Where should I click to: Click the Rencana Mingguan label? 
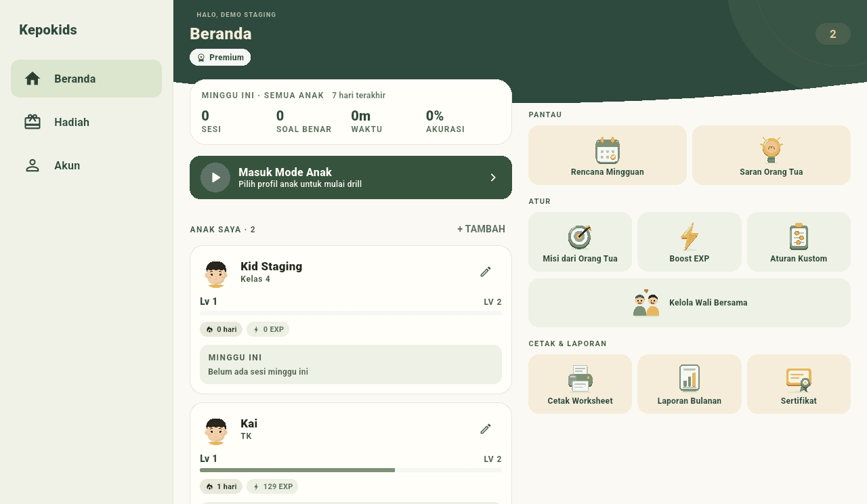pyautogui.click(x=608, y=172)
